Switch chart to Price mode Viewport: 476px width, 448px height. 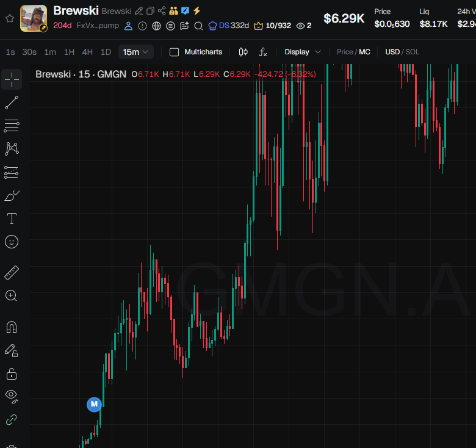coord(345,52)
